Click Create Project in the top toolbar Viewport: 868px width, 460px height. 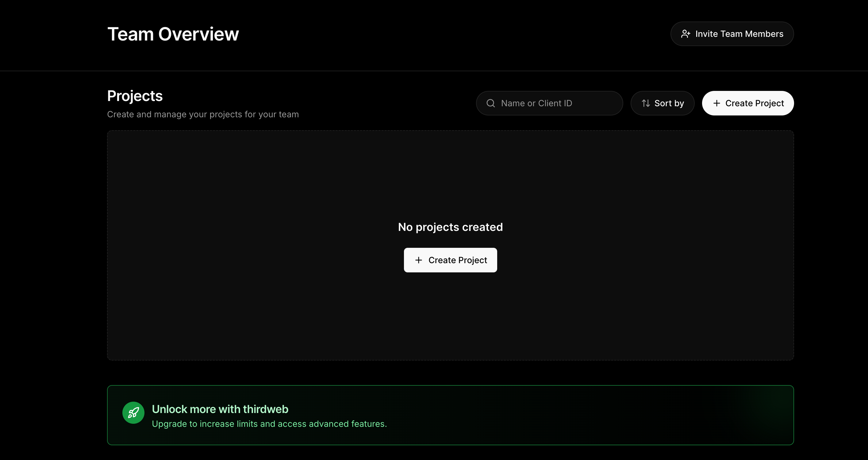click(748, 103)
